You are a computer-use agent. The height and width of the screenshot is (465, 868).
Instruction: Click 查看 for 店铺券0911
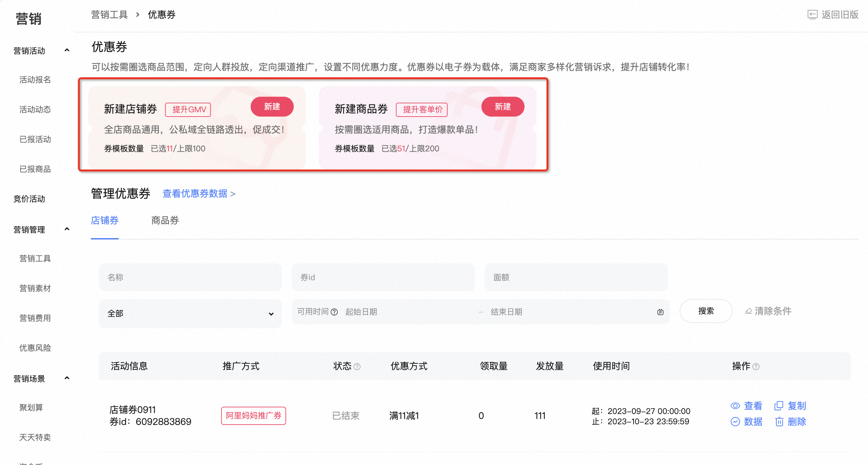click(x=753, y=406)
